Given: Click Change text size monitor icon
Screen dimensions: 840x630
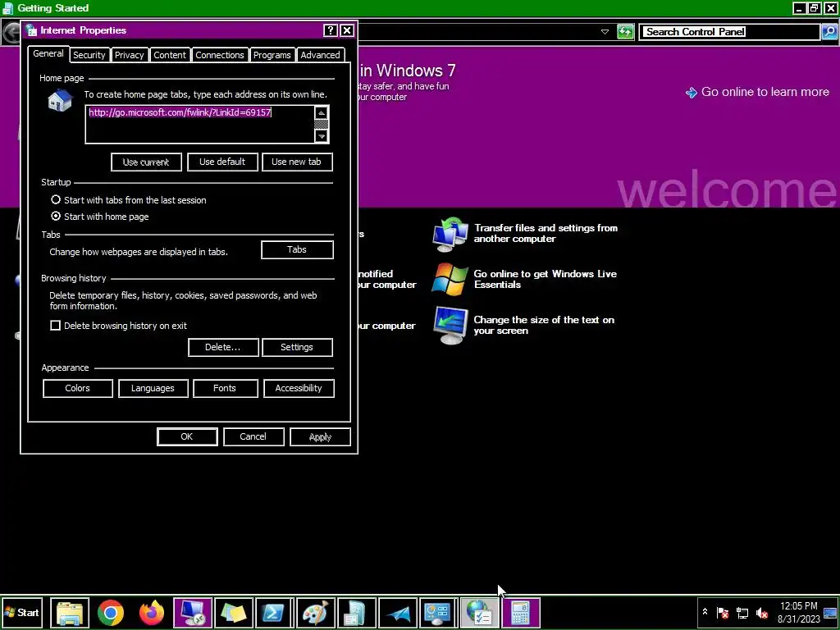Looking at the screenshot, I should [x=450, y=325].
